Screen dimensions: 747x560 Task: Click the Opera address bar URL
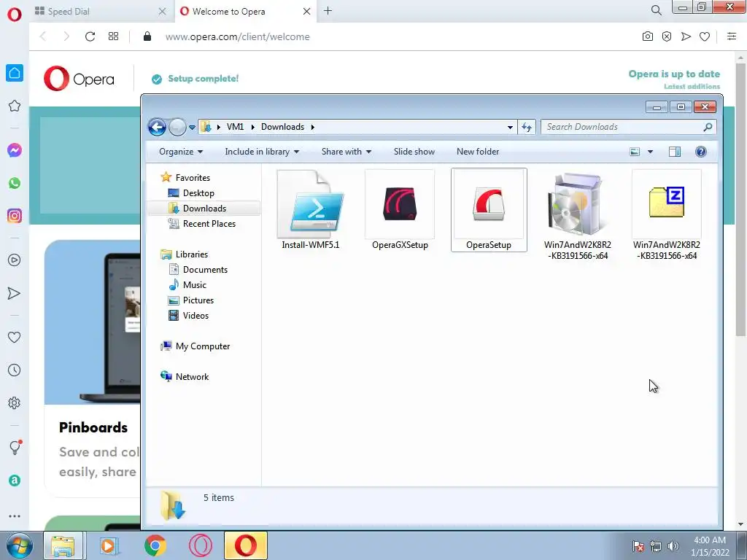click(237, 36)
